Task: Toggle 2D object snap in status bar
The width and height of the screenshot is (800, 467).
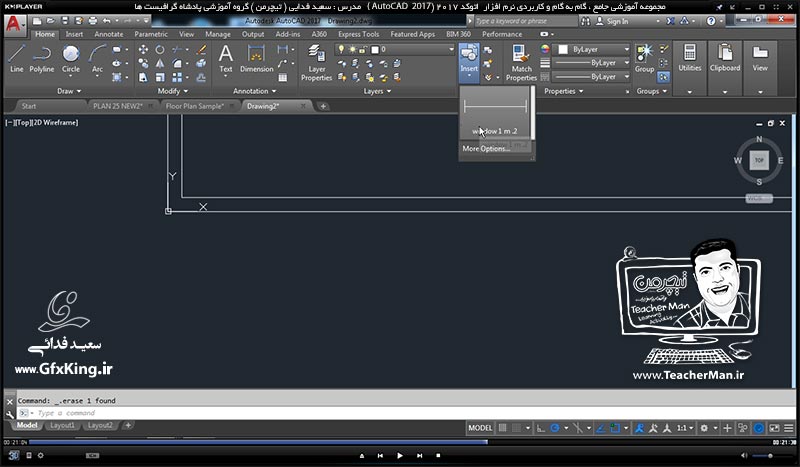Action: coord(615,428)
